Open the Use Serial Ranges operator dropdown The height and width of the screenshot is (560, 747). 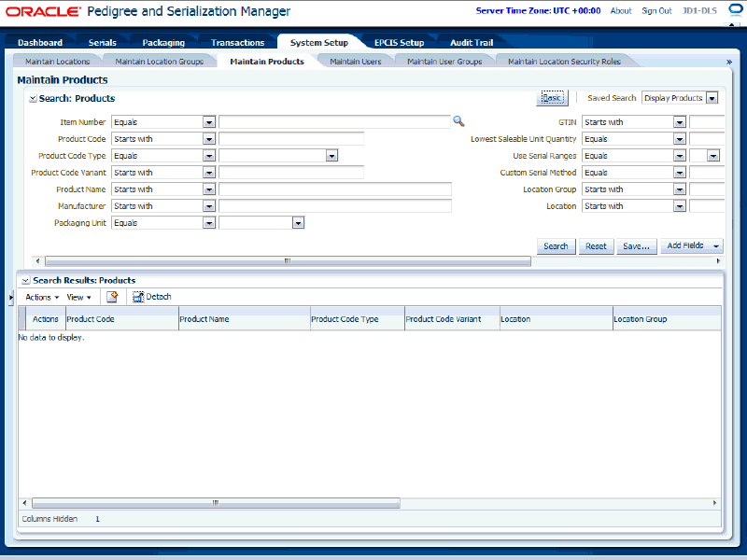[x=680, y=156]
